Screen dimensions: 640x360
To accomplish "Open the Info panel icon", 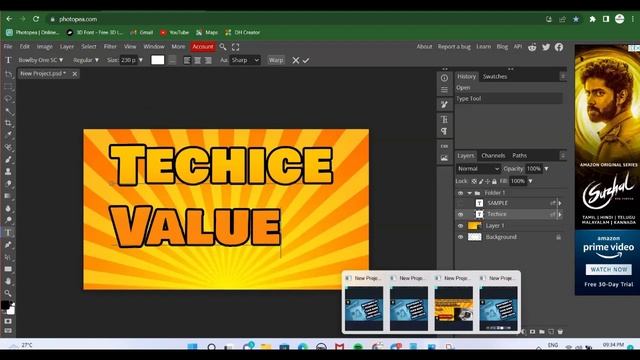I will [444, 78].
